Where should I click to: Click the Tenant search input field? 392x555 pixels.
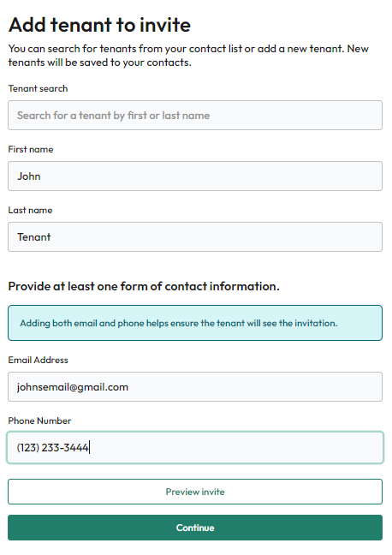tap(195, 115)
